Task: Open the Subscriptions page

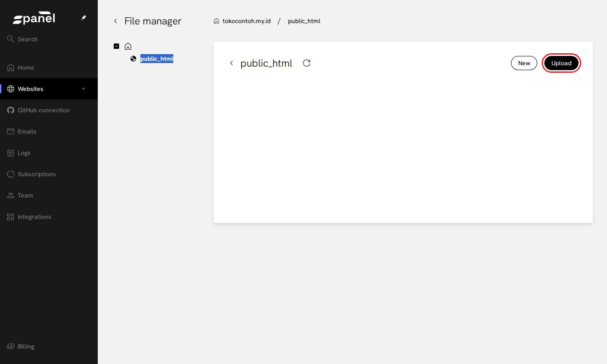Action: pos(37,174)
